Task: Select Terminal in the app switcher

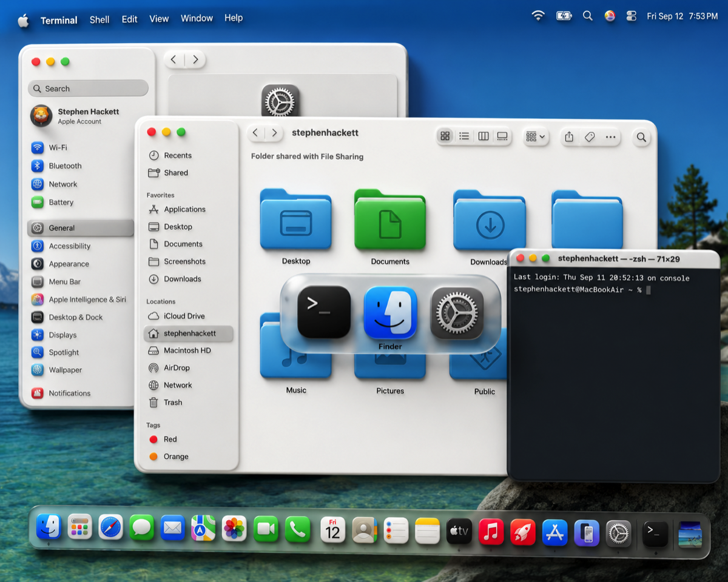Action: coord(324,312)
